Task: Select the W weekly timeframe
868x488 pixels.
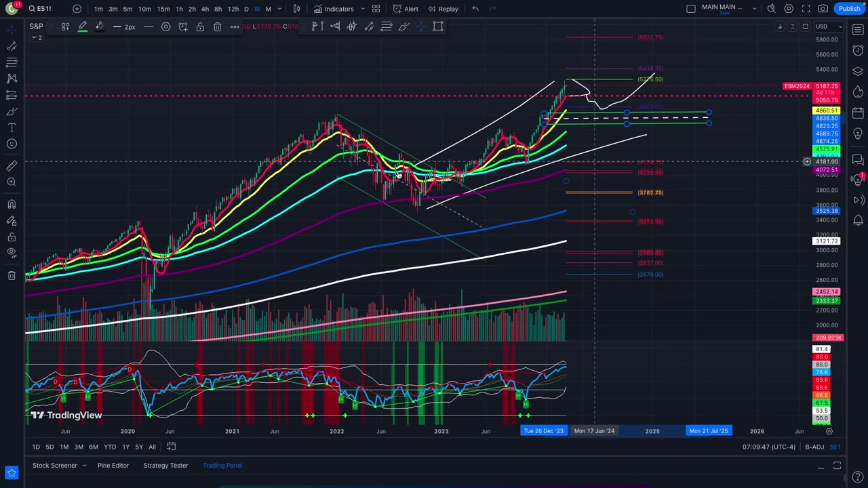Action: [x=257, y=9]
